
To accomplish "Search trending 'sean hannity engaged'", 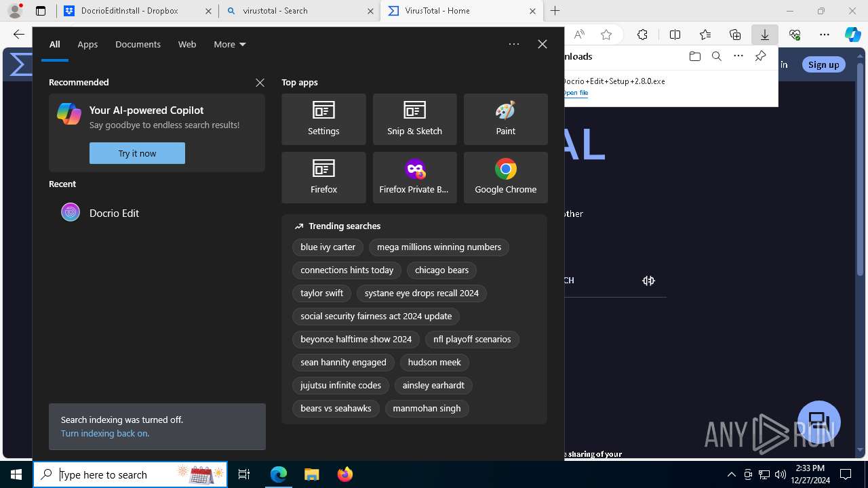I will click(x=343, y=363).
